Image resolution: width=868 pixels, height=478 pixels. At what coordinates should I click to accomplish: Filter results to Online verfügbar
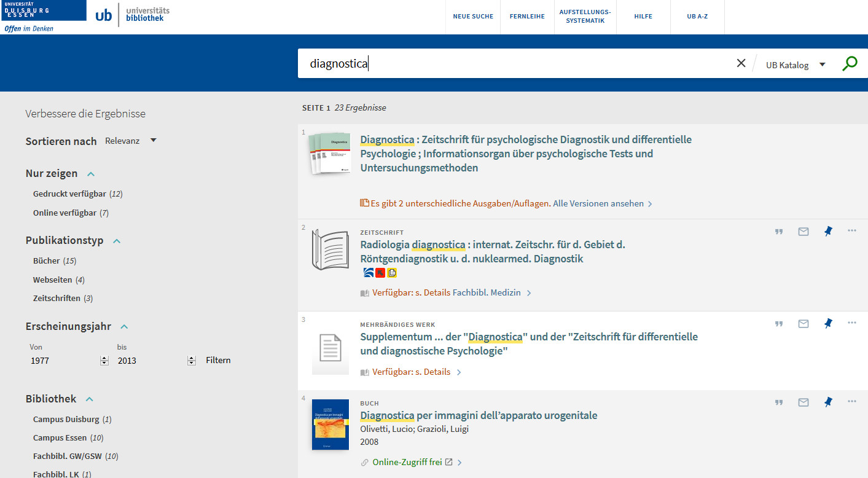pyautogui.click(x=65, y=213)
